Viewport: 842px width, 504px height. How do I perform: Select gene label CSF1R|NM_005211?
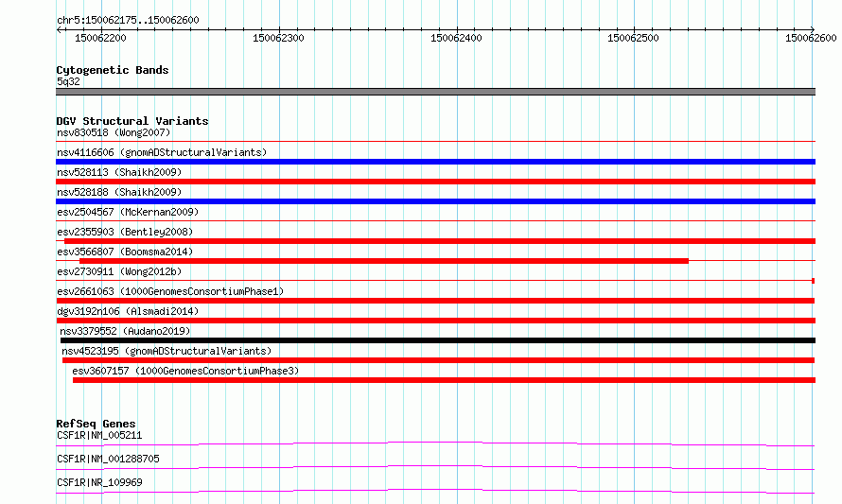point(99,435)
